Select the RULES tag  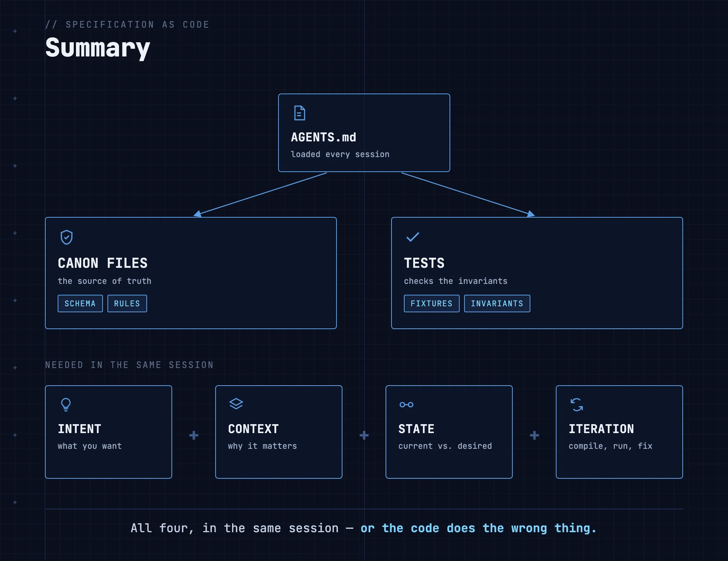[x=127, y=303]
